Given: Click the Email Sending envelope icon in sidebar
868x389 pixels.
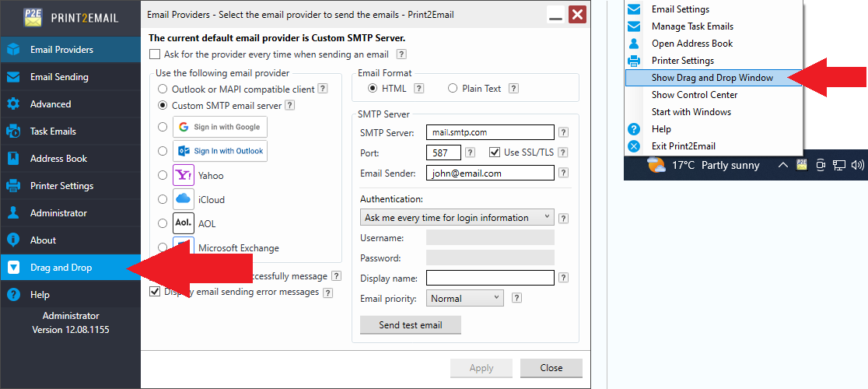Looking at the screenshot, I should [x=13, y=77].
